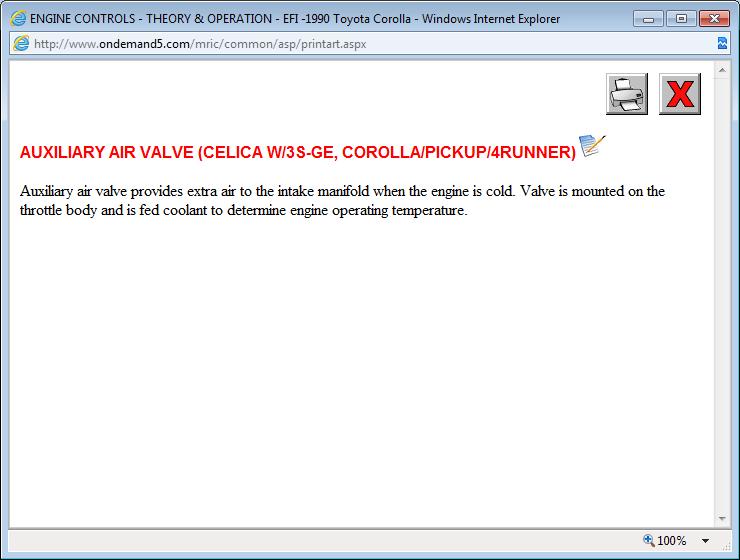This screenshot has height=560, width=740.
Task: Click the AUXILIARY AIR VALVE heading
Action: click(x=298, y=152)
